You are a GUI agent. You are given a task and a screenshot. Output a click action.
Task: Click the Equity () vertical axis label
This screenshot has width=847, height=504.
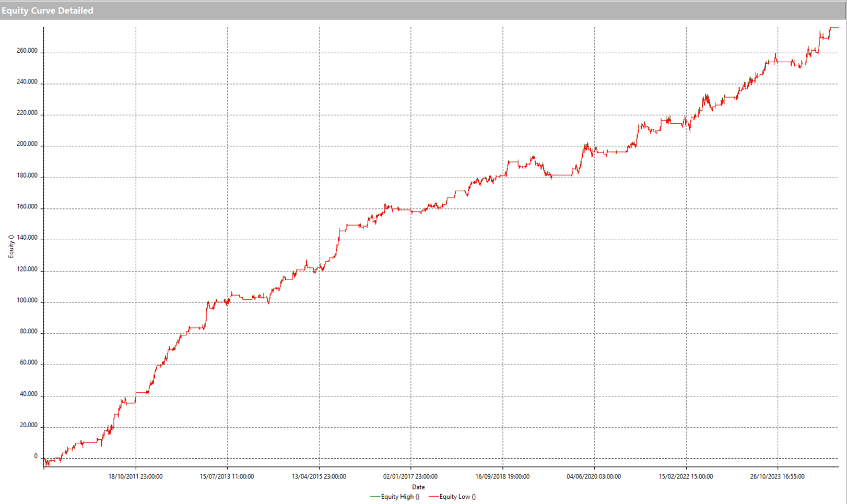(x=10, y=245)
